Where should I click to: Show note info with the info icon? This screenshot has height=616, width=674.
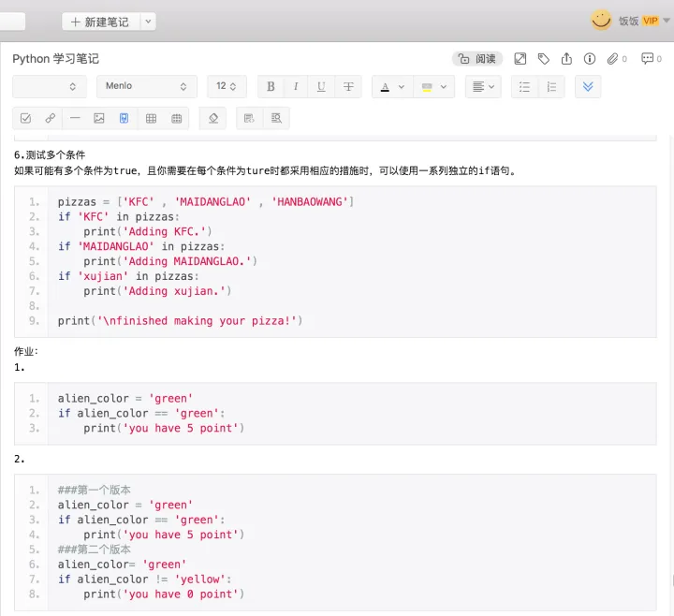pyautogui.click(x=590, y=58)
